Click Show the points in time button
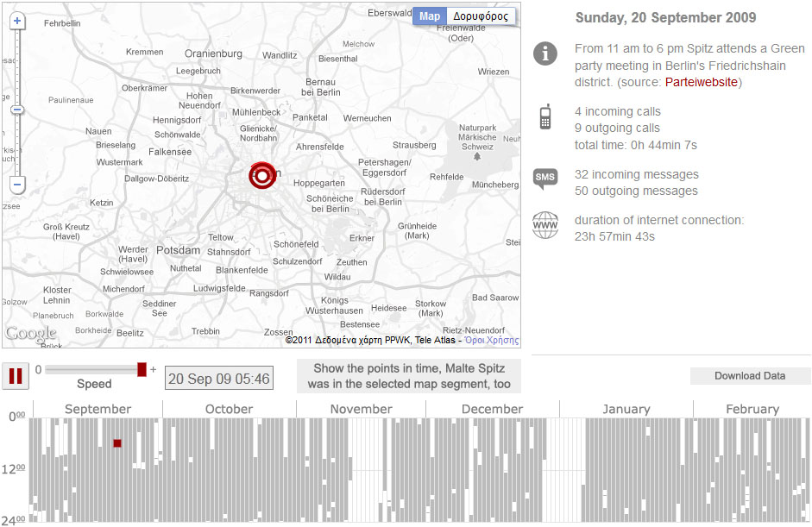812x527 pixels. (x=409, y=376)
